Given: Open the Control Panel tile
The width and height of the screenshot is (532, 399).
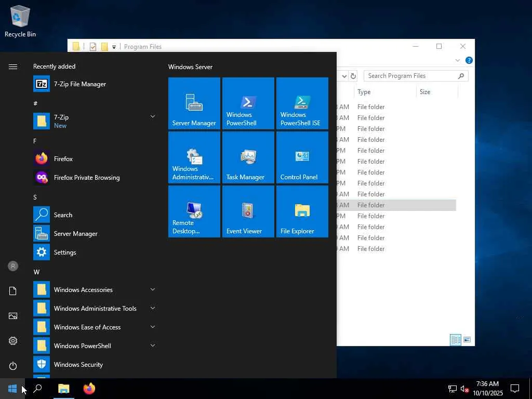Looking at the screenshot, I should click(302, 157).
